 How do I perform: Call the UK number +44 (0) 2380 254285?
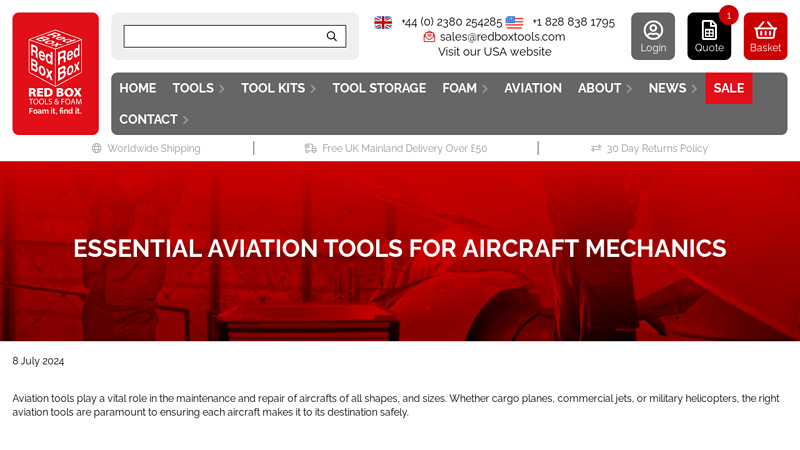(x=452, y=22)
